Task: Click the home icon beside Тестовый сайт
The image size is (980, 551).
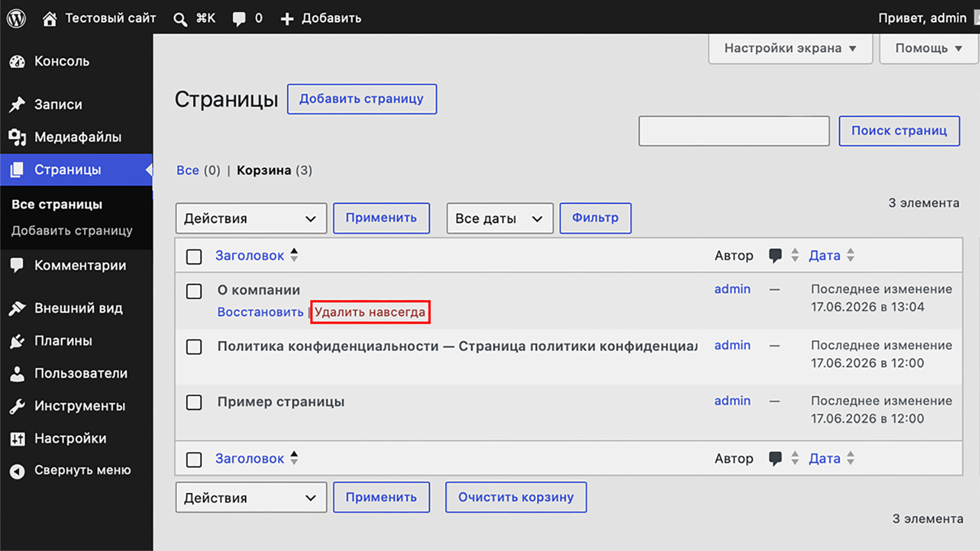Action: [x=50, y=18]
